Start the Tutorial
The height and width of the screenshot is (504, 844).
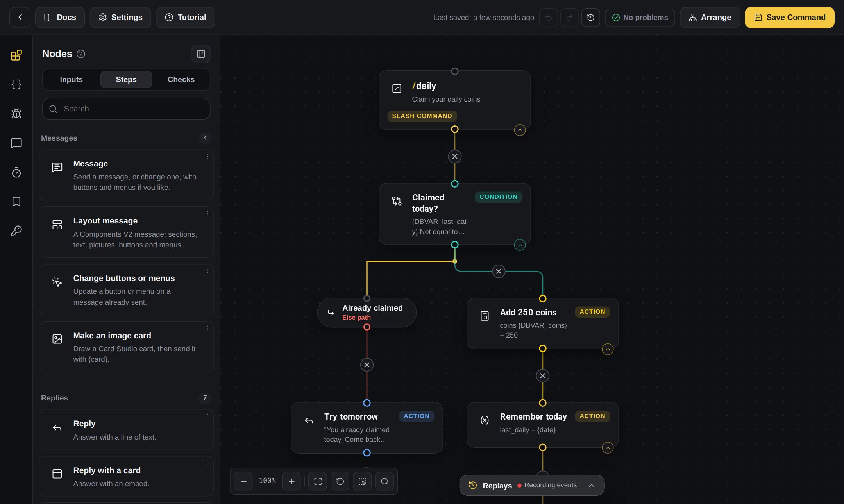click(x=186, y=18)
